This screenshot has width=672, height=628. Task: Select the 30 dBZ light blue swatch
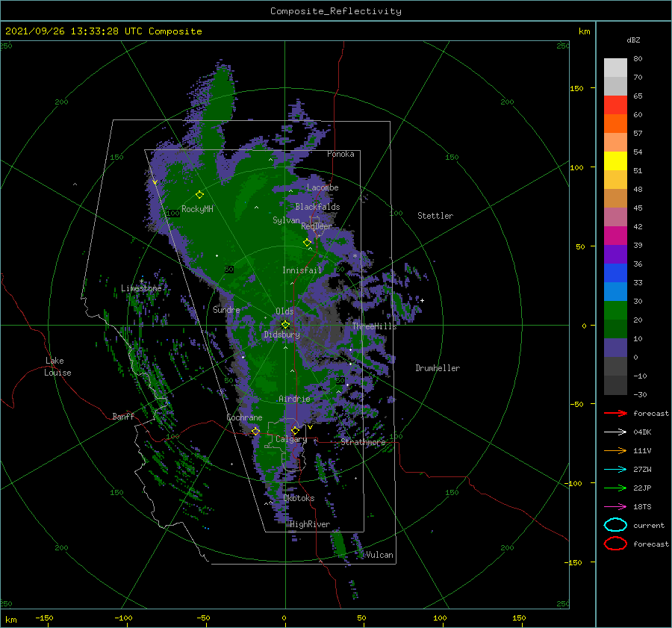615,291
